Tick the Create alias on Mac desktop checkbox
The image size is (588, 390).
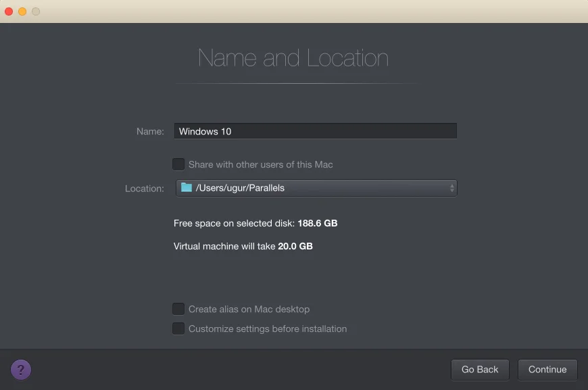178,309
